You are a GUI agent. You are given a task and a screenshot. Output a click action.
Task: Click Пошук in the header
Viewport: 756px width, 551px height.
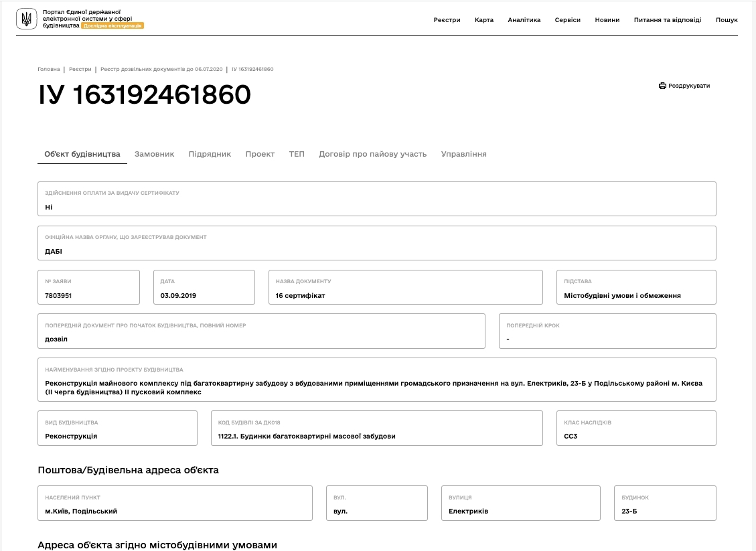click(x=727, y=20)
